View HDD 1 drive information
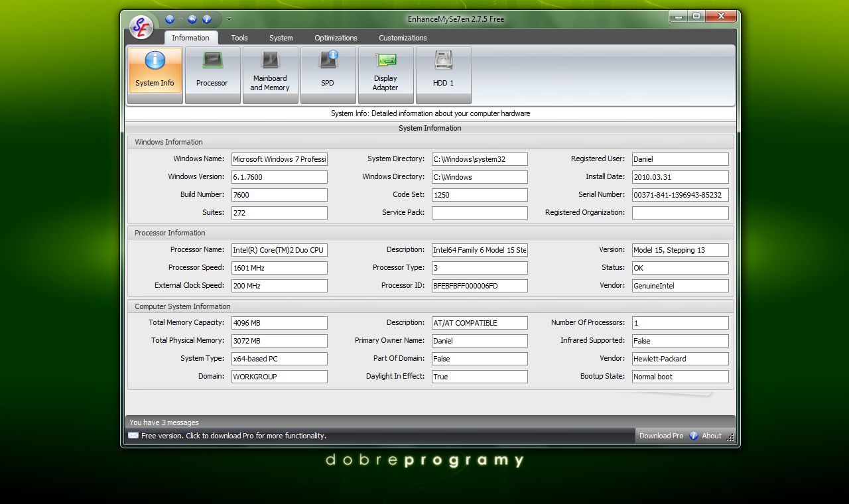 (x=443, y=75)
